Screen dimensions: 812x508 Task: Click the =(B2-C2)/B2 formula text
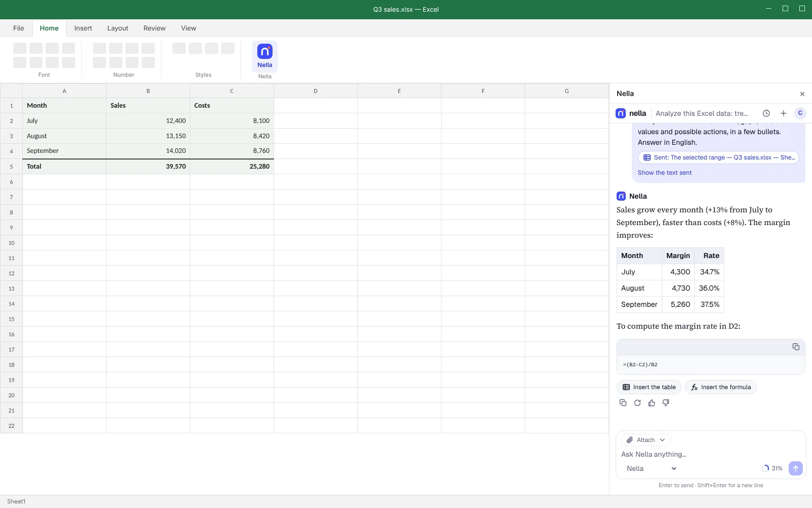pyautogui.click(x=640, y=365)
